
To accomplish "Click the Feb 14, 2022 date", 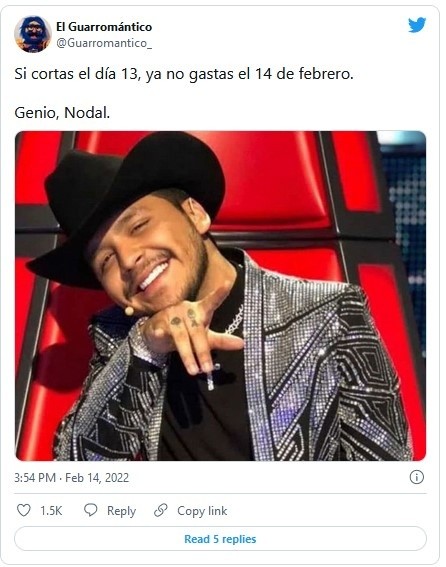I will click(x=97, y=478).
